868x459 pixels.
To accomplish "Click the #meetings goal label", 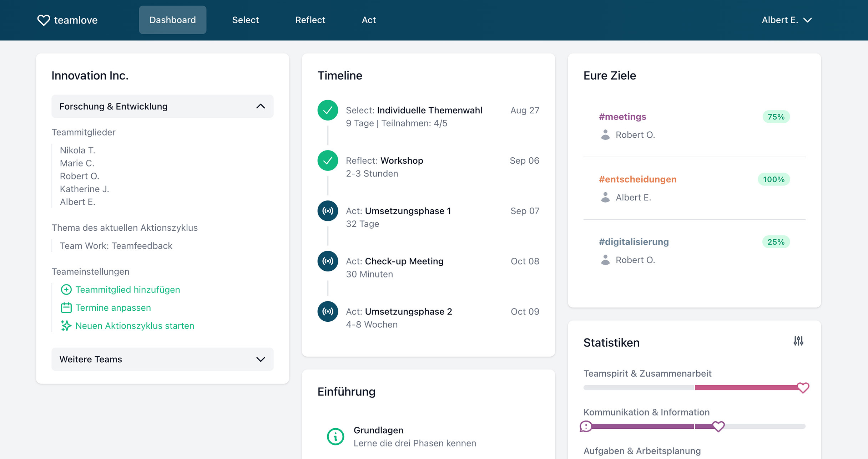I will coord(623,117).
